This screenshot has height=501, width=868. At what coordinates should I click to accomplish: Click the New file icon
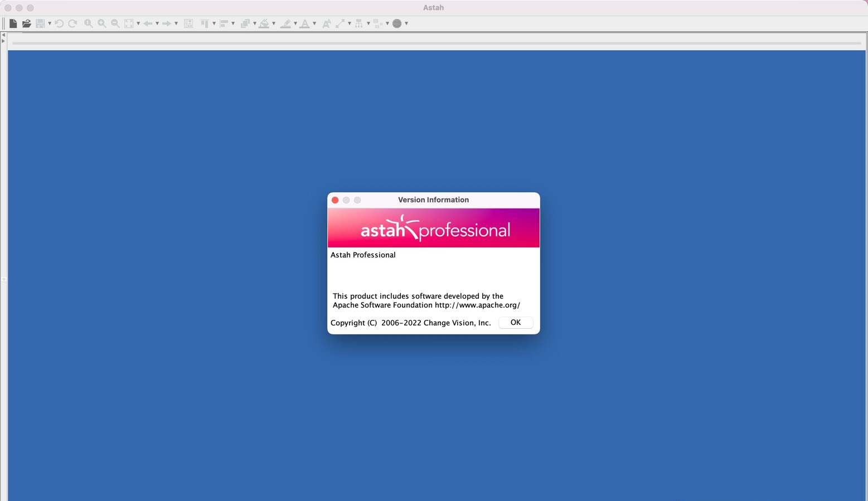point(13,23)
